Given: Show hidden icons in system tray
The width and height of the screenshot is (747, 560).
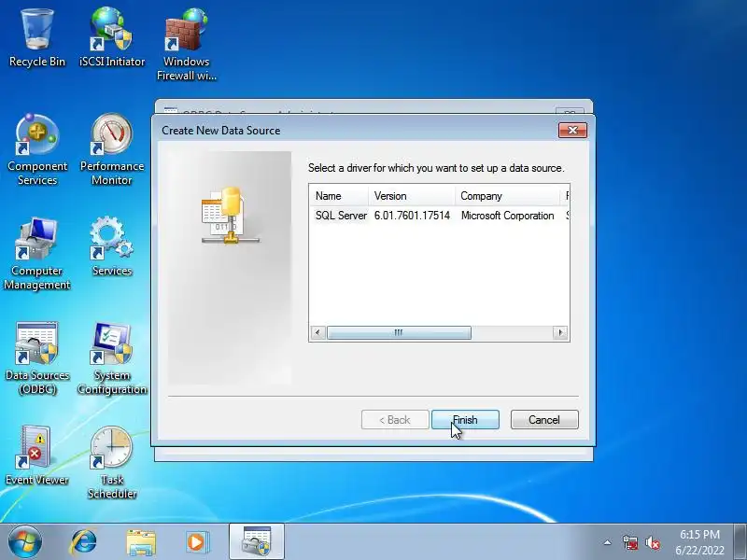Looking at the screenshot, I should tap(608, 542).
